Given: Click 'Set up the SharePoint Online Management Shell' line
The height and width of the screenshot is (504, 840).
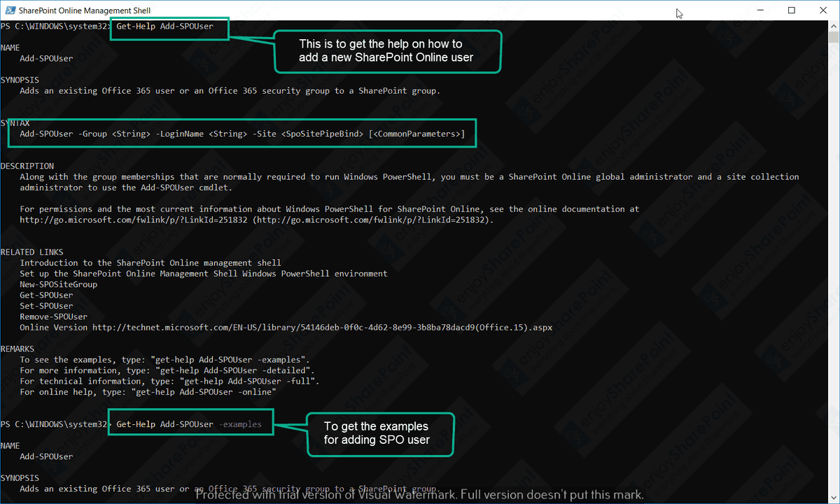Looking at the screenshot, I should (204, 274).
